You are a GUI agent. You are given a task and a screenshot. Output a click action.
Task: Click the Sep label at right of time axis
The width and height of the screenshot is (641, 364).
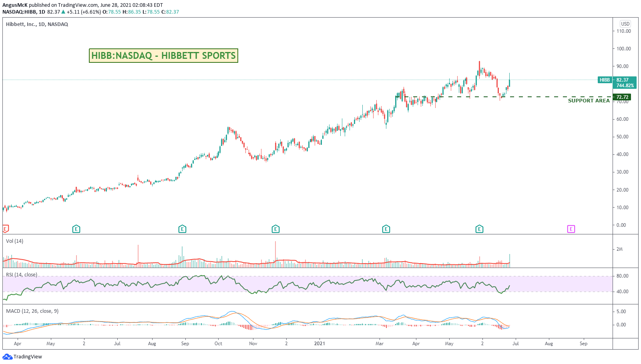pos(584,344)
